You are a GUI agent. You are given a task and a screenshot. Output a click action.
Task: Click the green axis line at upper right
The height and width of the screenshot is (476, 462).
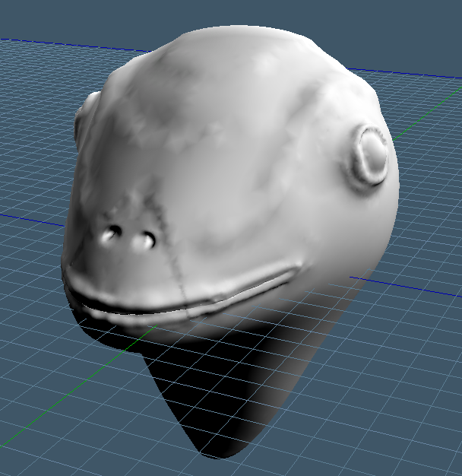coord(428,114)
